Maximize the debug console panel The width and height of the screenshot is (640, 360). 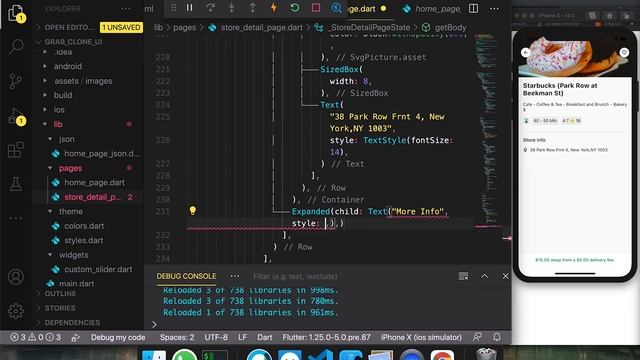[x=484, y=276]
